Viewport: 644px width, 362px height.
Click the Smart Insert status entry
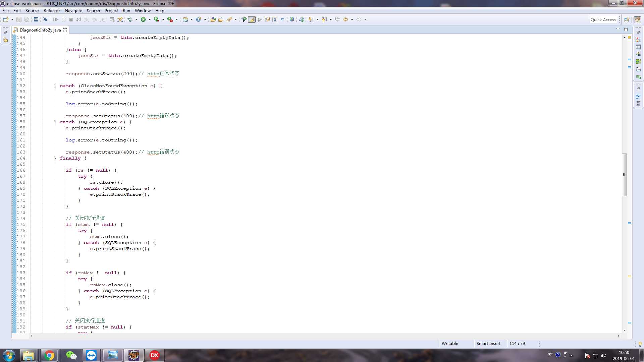coord(488,344)
